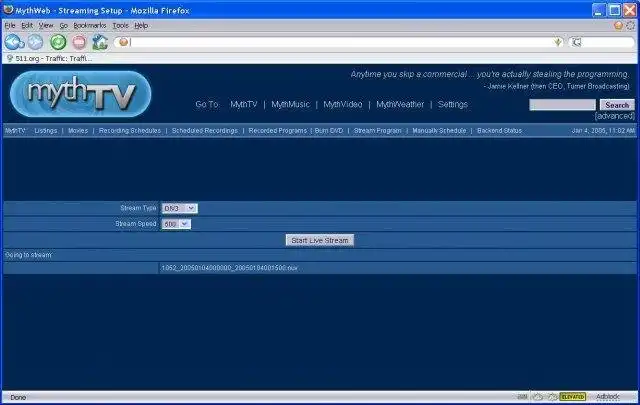640x405 pixels.
Task: Open Recorded Programs link
Action: pos(278,131)
